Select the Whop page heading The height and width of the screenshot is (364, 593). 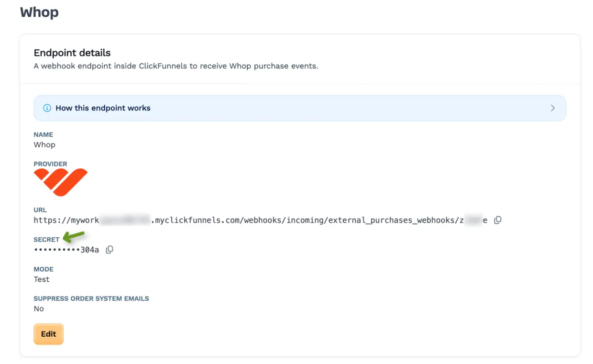tap(39, 12)
